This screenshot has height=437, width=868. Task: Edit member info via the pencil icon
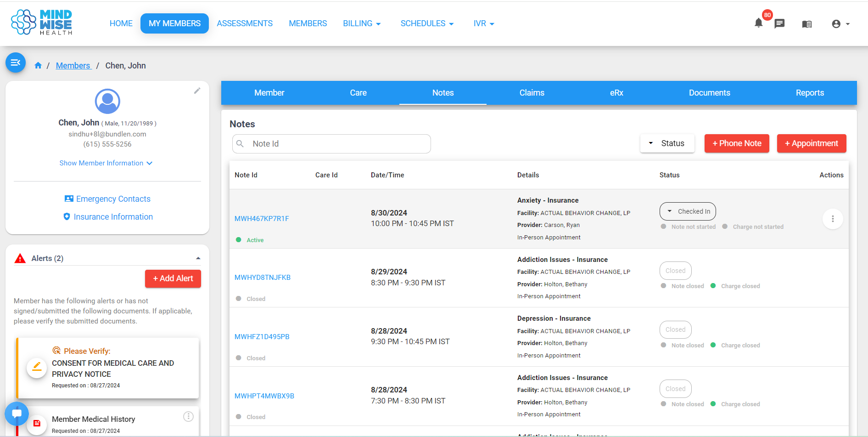pos(197,91)
